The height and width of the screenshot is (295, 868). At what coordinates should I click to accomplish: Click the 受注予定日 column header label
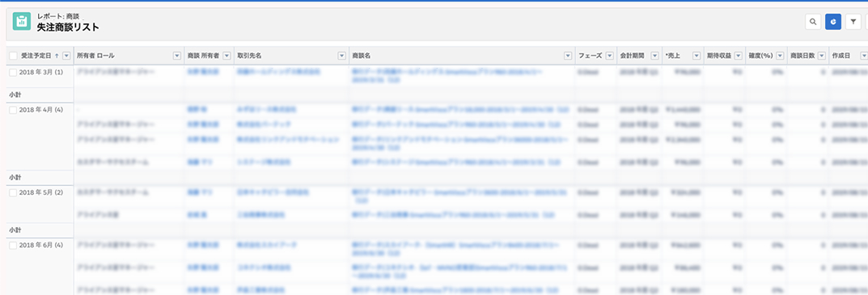36,56
